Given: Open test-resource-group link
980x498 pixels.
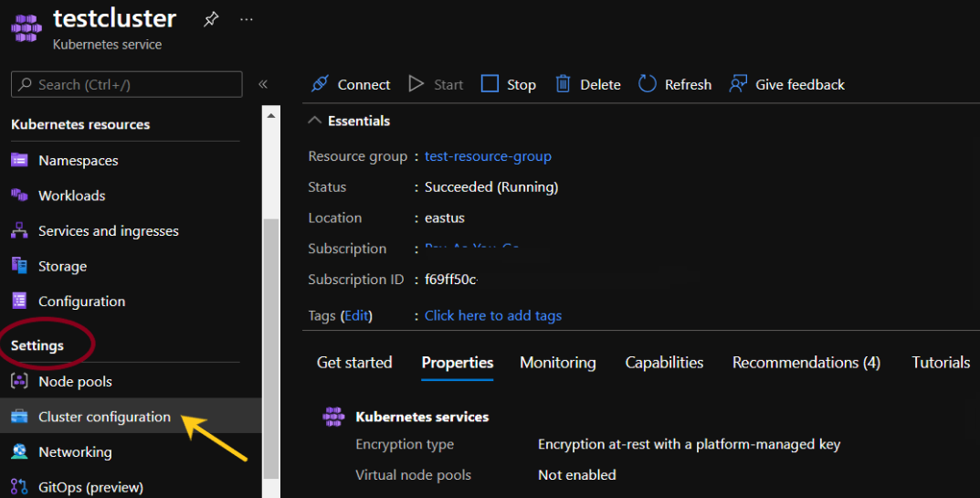Looking at the screenshot, I should (488, 156).
